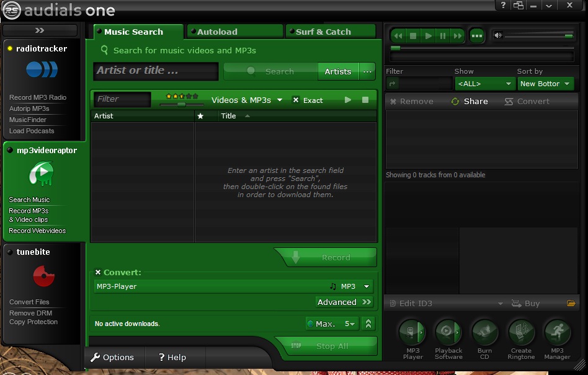
Task: Click the Artist or title search field
Action: (156, 71)
